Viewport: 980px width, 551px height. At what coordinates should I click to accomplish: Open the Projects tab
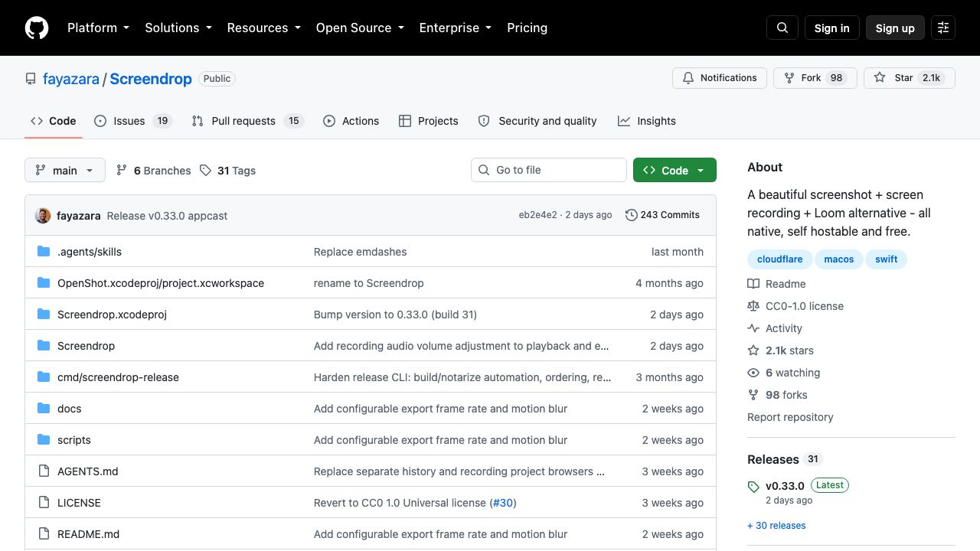click(429, 121)
